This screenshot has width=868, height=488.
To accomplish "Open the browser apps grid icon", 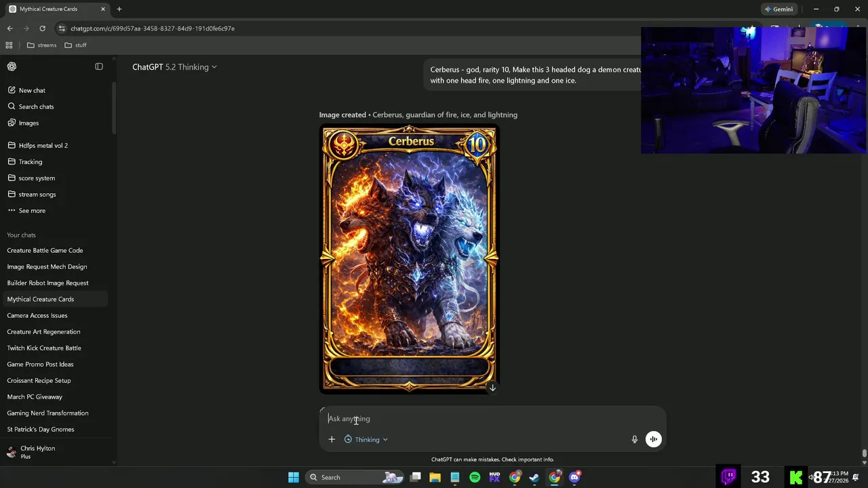I will 9,45.
